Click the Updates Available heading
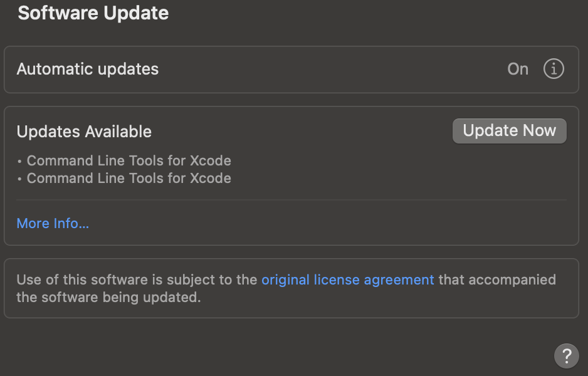Image resolution: width=588 pixels, height=376 pixels. tap(84, 132)
